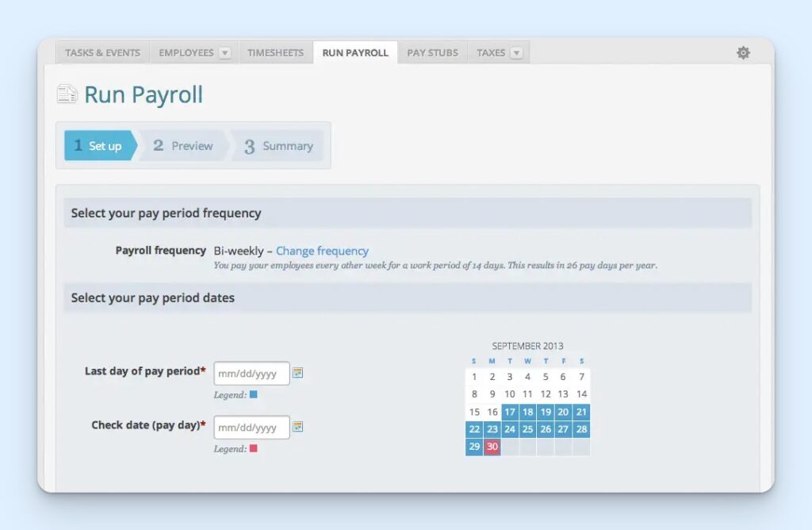This screenshot has height=530, width=812.
Task: Select the Run Payroll tab
Action: click(355, 53)
